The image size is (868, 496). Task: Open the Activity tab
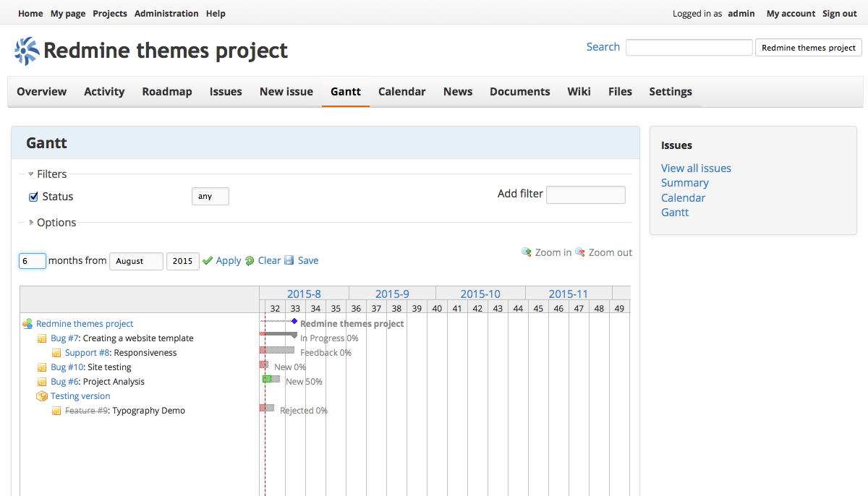[x=104, y=92]
